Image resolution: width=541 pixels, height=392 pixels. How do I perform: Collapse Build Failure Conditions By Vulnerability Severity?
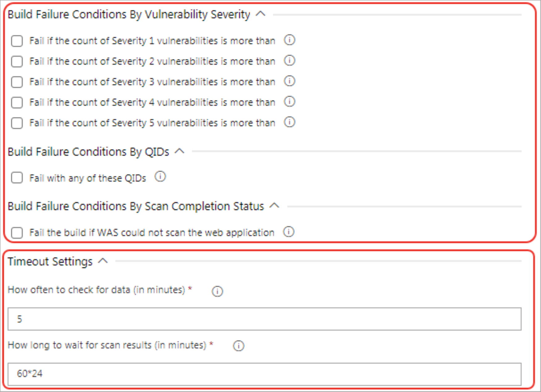point(261,14)
